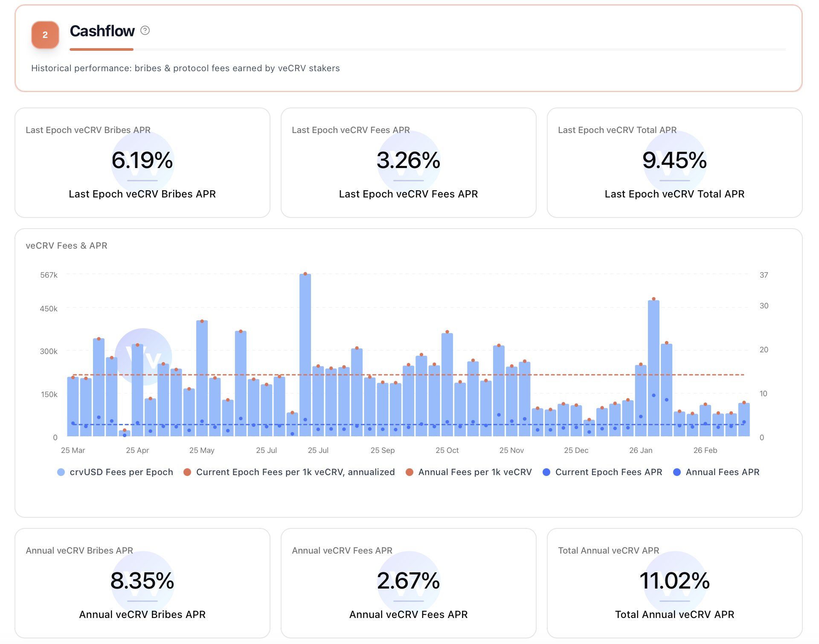Click the orange section number 2 badge

click(45, 35)
